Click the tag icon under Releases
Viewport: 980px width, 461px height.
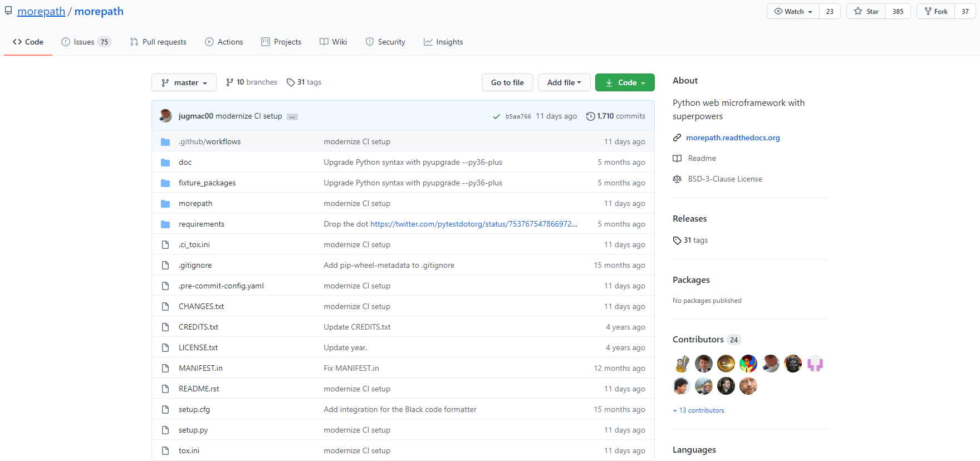pos(677,241)
